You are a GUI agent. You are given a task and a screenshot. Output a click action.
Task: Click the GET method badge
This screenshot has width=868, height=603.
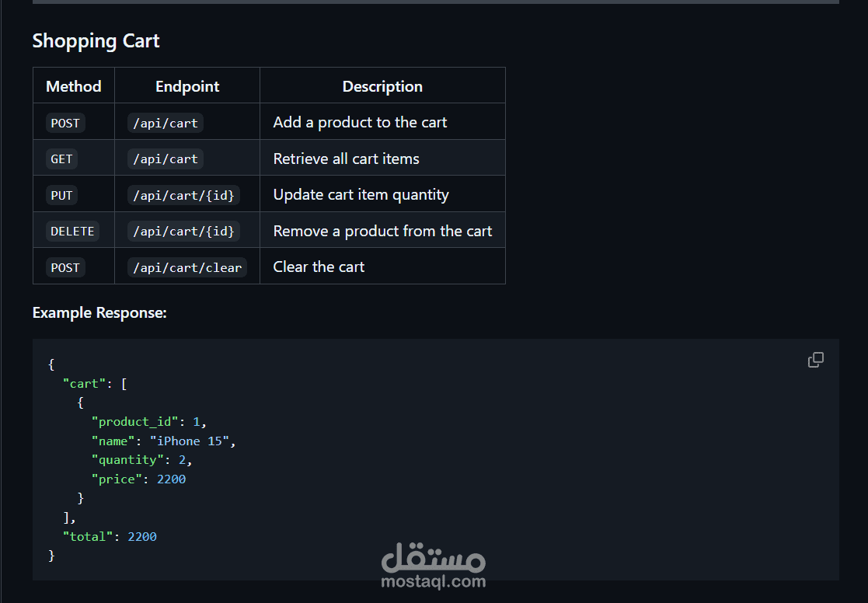point(61,159)
